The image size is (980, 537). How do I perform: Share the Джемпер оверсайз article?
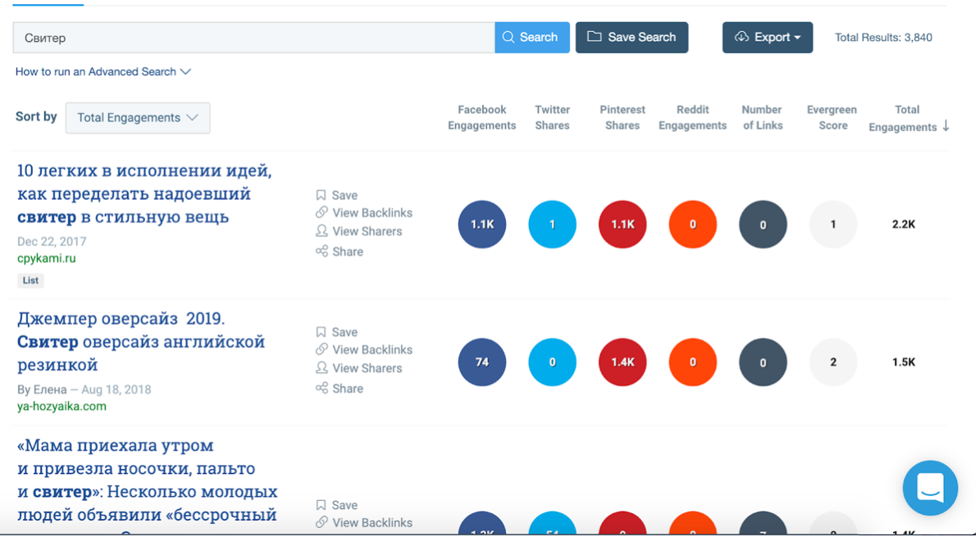[x=347, y=389]
